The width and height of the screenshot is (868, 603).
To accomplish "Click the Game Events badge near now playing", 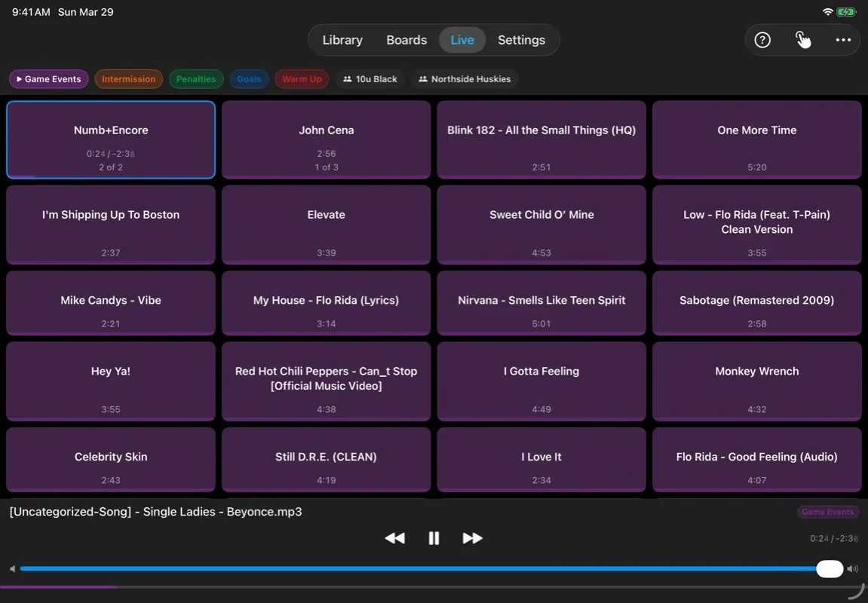I will click(x=827, y=511).
